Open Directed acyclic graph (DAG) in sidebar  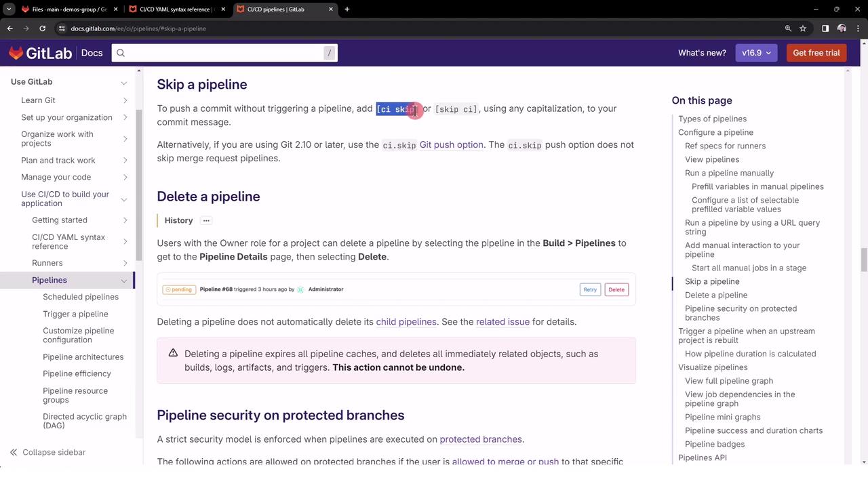coord(85,421)
